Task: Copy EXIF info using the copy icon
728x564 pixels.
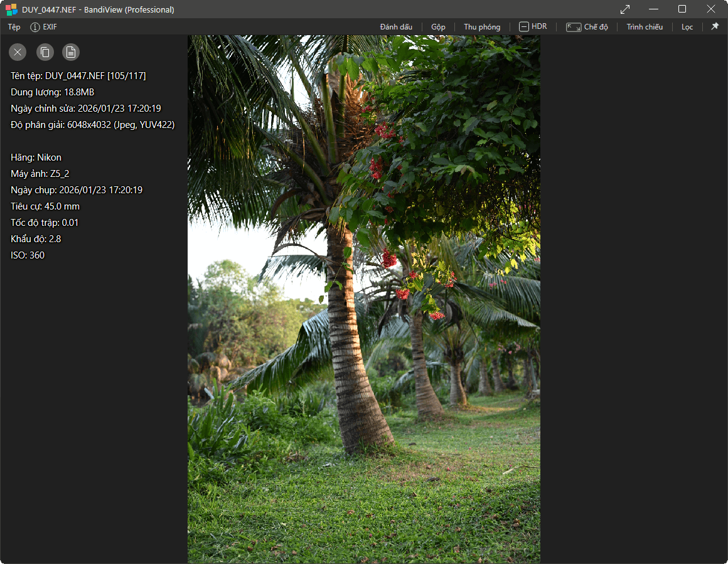Action: (x=45, y=52)
